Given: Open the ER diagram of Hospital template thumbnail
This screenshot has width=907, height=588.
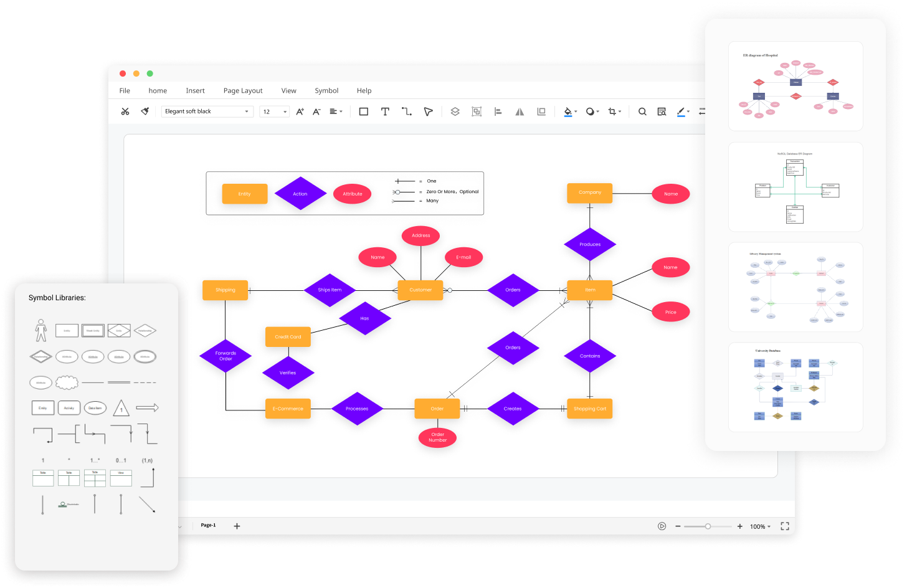Looking at the screenshot, I should [x=795, y=85].
